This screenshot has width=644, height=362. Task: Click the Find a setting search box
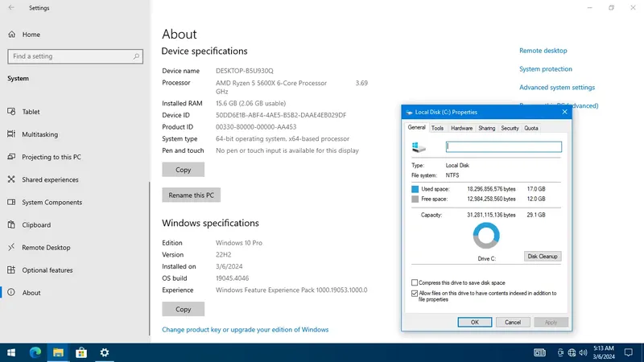click(x=75, y=56)
